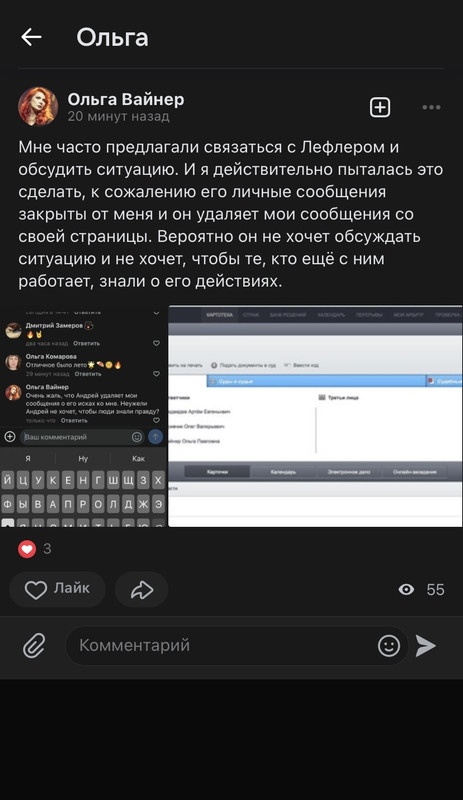Open Ольга Вайнер profile name link

click(x=126, y=99)
